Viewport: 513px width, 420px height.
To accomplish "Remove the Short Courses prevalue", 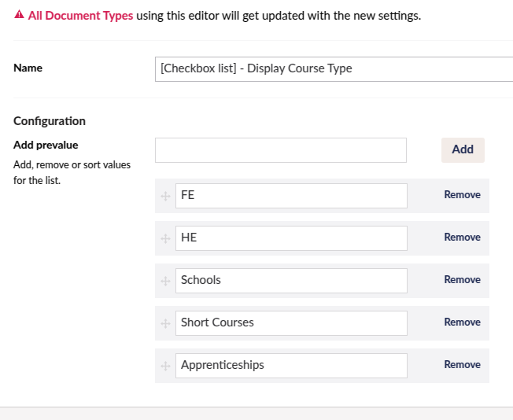I will (x=462, y=322).
